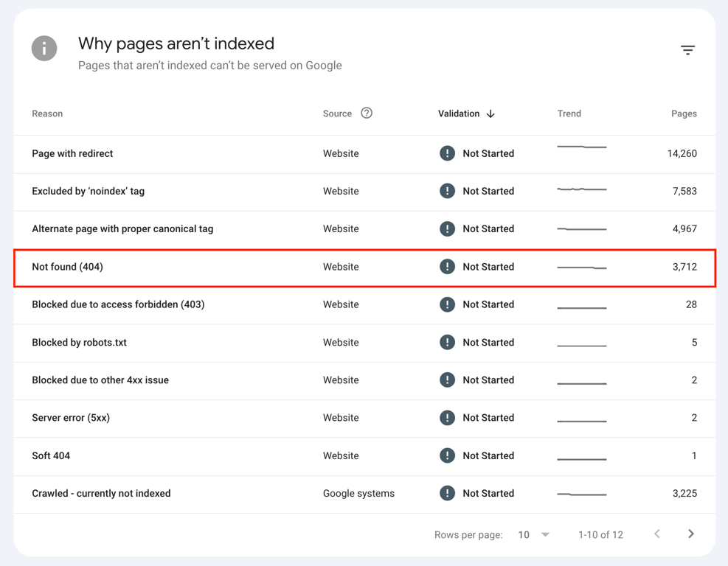Click the warning icon on the Not found (404) row
The height and width of the screenshot is (566, 728).
(448, 267)
